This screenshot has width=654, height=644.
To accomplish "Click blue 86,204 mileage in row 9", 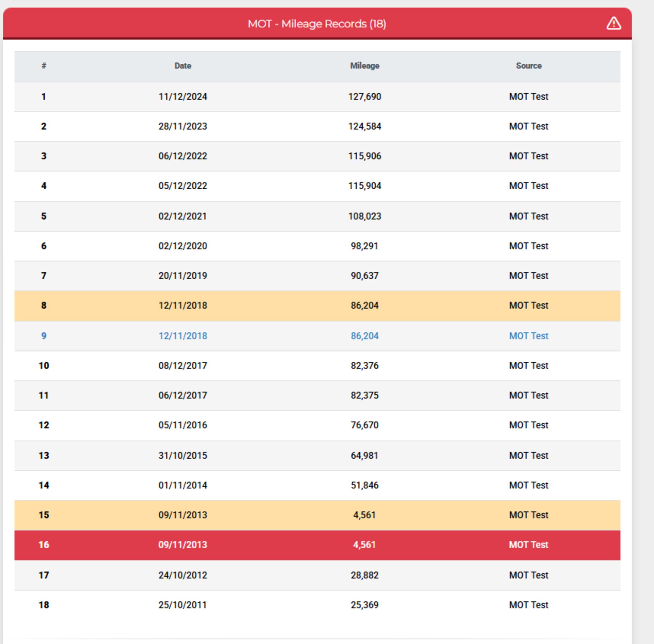I will [364, 336].
